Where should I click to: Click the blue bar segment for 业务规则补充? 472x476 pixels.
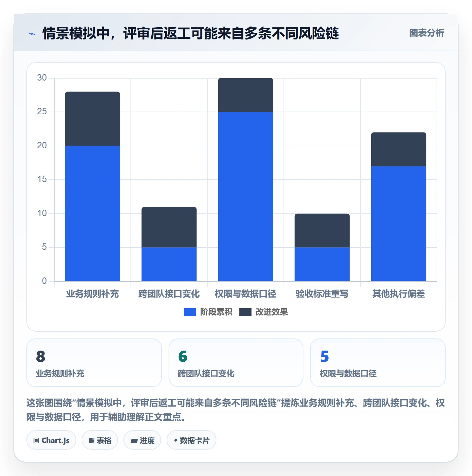coord(92,213)
